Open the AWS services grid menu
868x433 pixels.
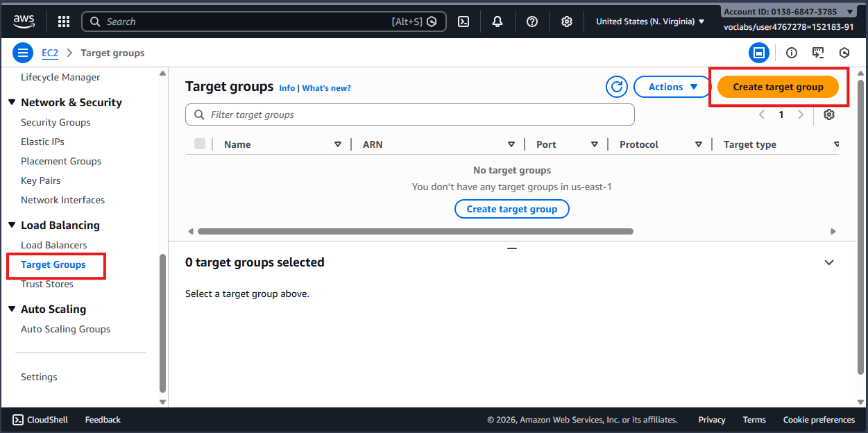(64, 22)
